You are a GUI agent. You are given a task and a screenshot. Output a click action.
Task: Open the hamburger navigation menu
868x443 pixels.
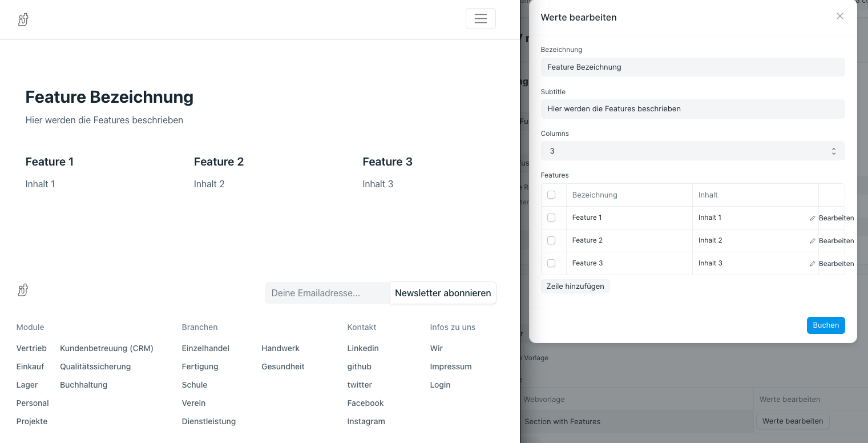[481, 19]
